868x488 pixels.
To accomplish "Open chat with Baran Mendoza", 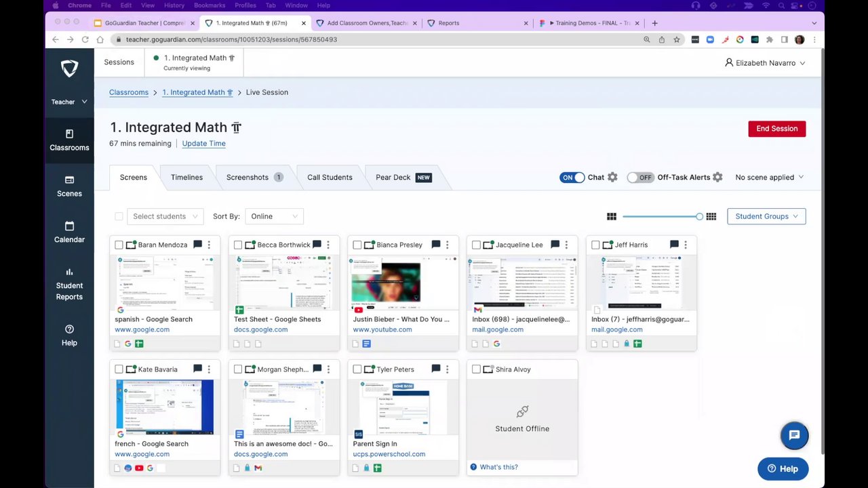I will (x=197, y=245).
